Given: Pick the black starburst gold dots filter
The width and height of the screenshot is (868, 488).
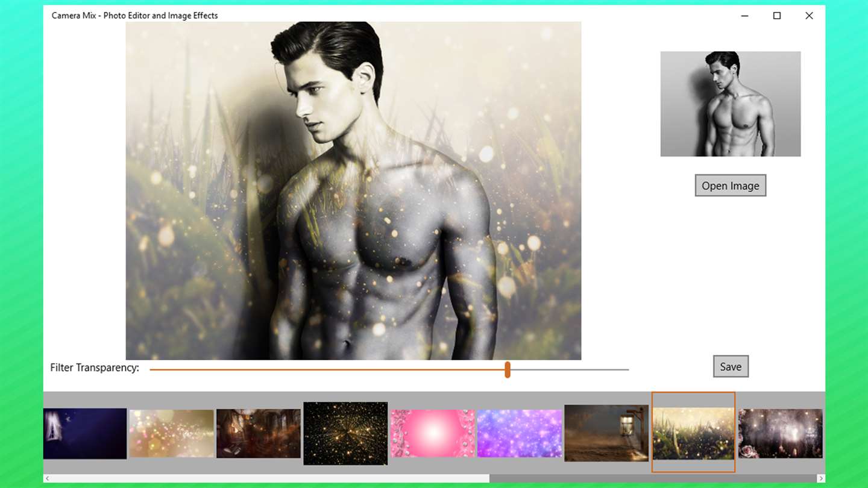Looking at the screenshot, I should pos(345,434).
